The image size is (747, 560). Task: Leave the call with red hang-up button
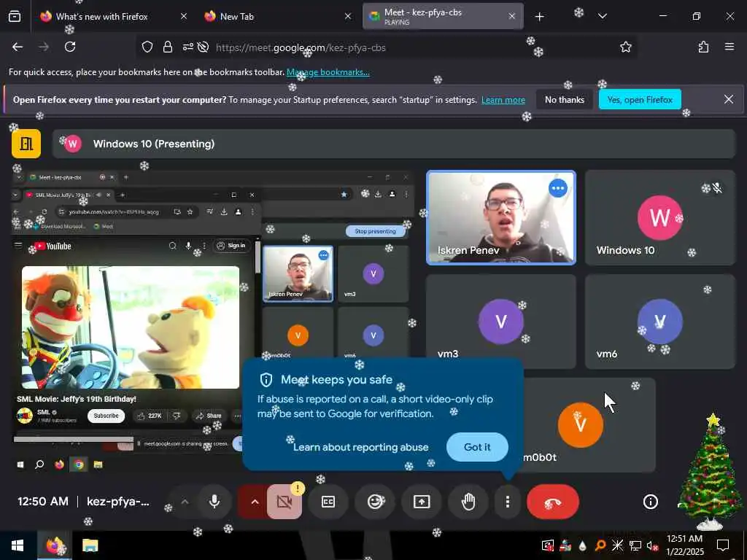(553, 502)
